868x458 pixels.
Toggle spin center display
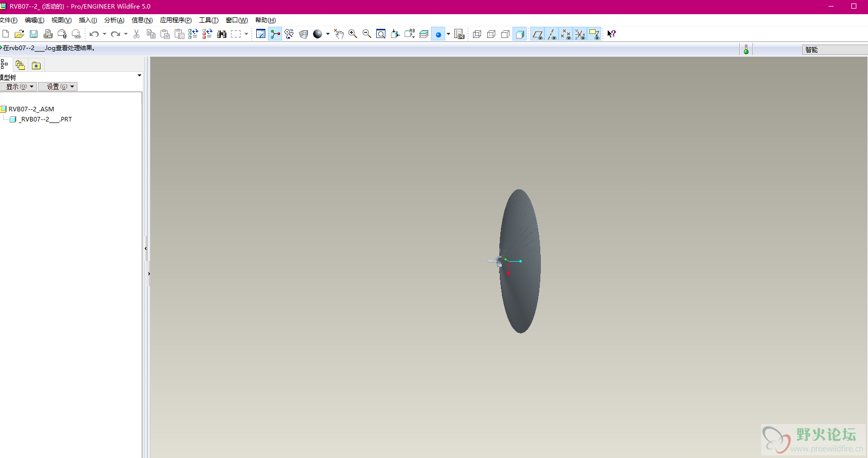coord(275,34)
